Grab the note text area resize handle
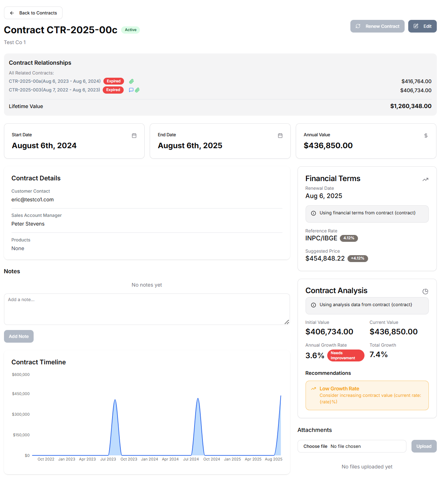This screenshot has width=448, height=480. pos(287,322)
